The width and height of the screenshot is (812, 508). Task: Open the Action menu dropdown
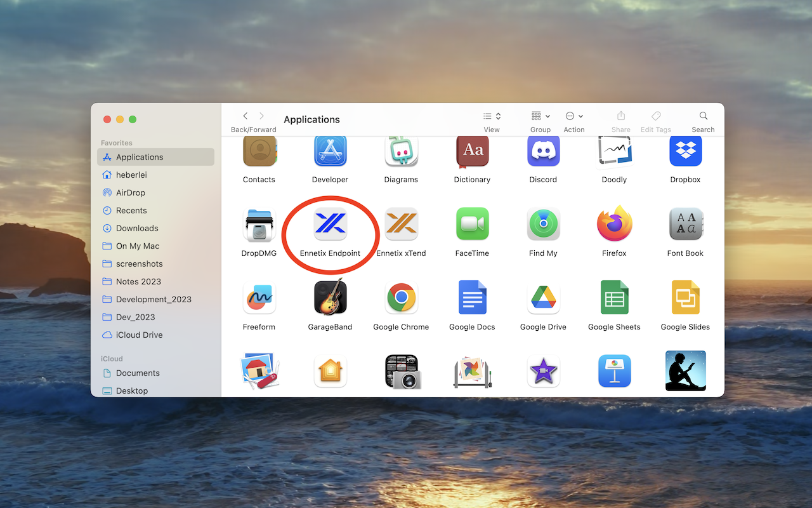coord(574,116)
